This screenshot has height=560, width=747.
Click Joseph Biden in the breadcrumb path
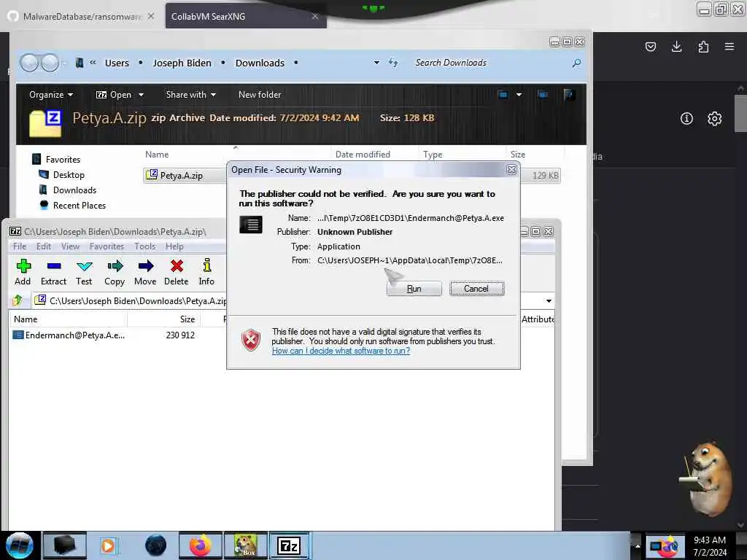tap(182, 63)
